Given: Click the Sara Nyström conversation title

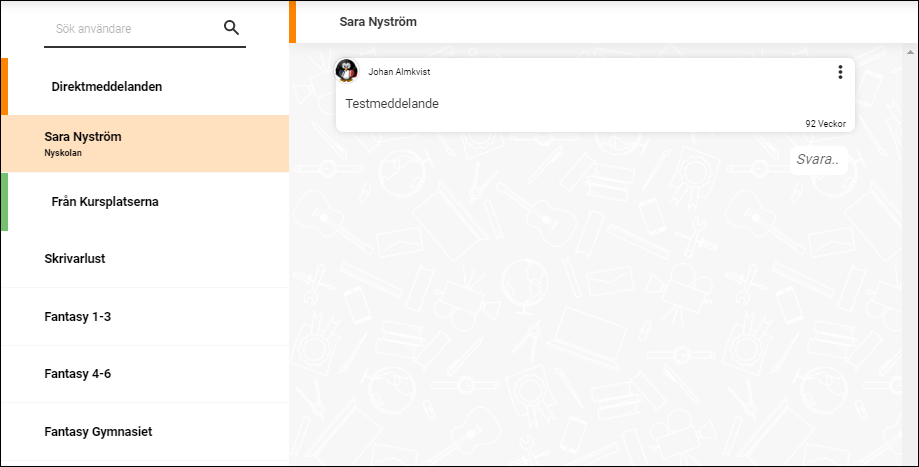Looking at the screenshot, I should click(378, 22).
